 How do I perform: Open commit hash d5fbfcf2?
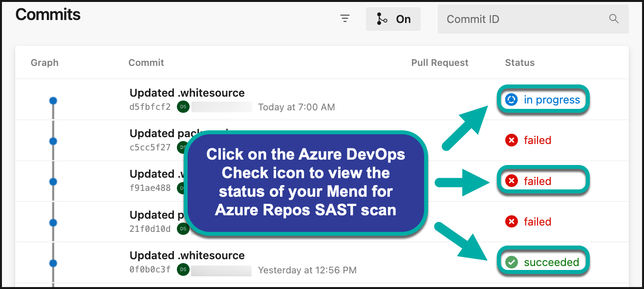coord(150,107)
